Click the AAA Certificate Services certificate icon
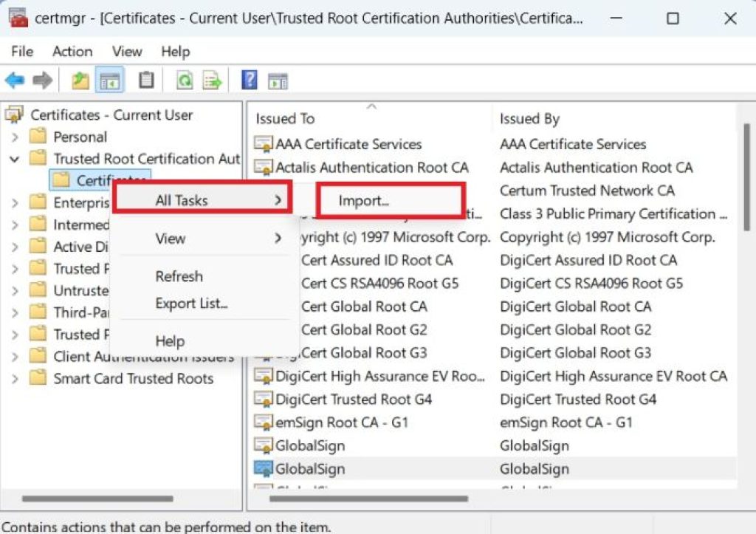The width and height of the screenshot is (756, 534). click(x=264, y=144)
